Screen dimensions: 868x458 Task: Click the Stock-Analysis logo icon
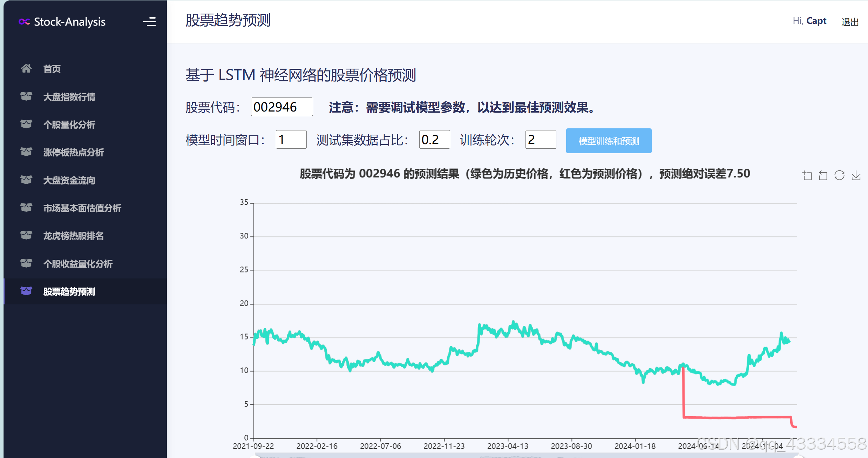[x=24, y=22]
